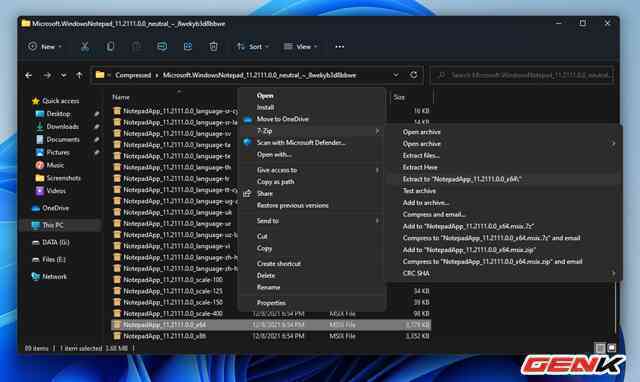This screenshot has width=640, height=382.
Task: Expand Send to submenu
Action: 311,221
